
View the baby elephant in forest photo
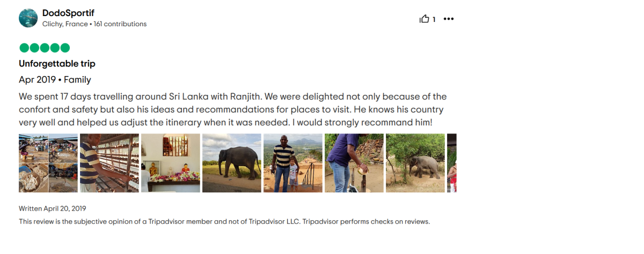coord(415,163)
